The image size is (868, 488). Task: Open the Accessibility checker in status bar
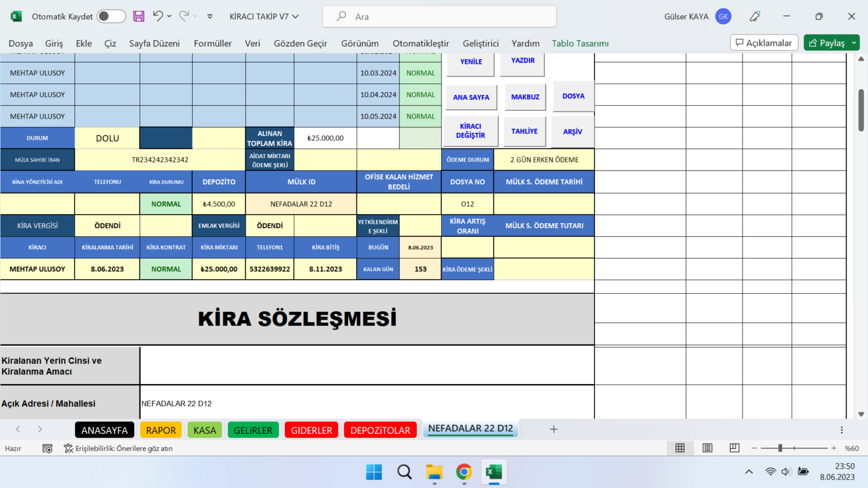(119, 448)
